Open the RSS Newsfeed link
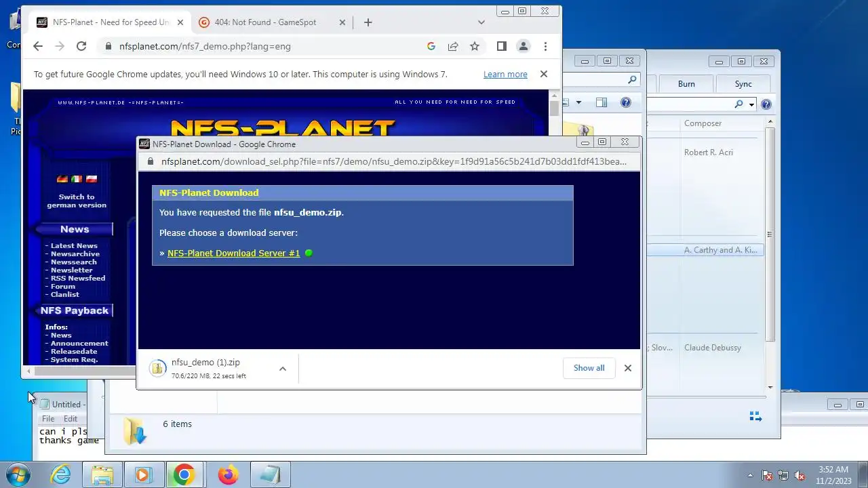Image resolution: width=868 pixels, height=488 pixels. (x=78, y=278)
